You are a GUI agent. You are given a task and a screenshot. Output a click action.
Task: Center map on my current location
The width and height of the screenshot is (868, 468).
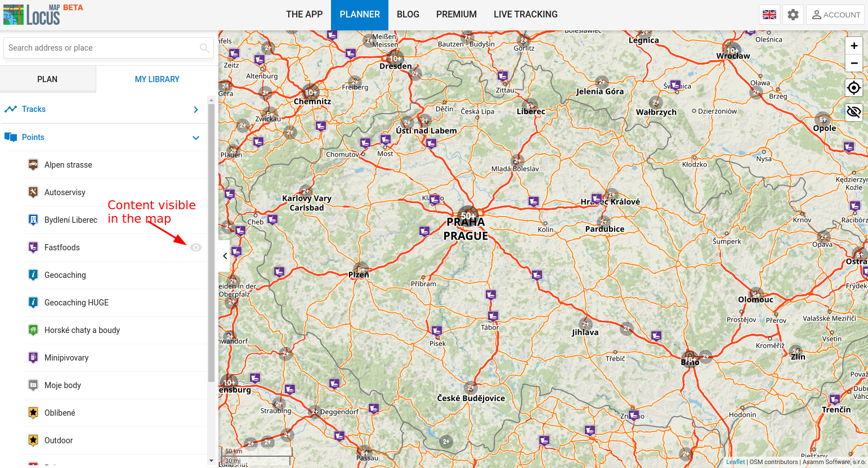coord(854,88)
